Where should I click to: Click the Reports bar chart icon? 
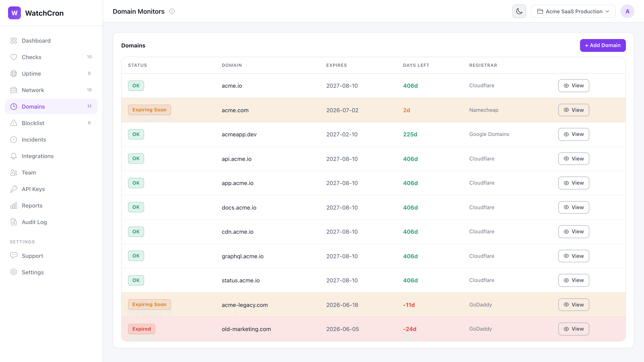coord(13,206)
